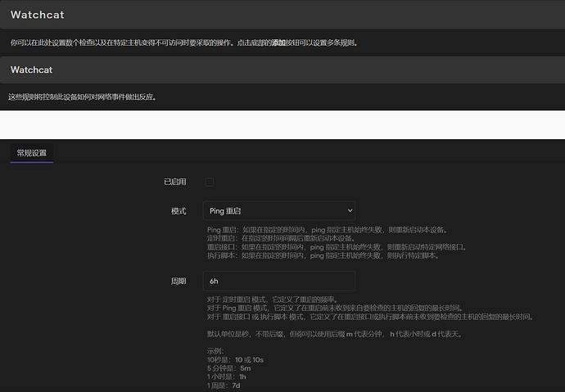Screen dimensions: 565x392
Task: Select the line starting 对于 重启接口 或 执行脚本 模式
Action: pos(370,317)
